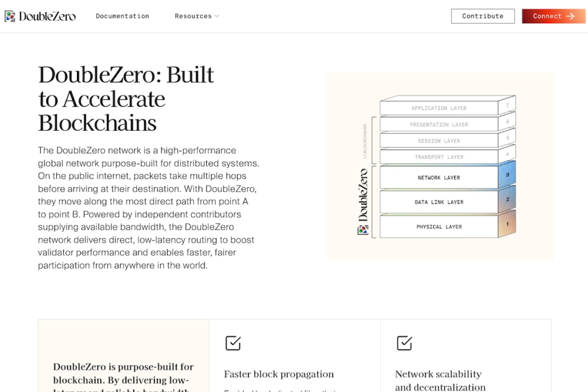
Task: Click the orange gradient number 1 tile
Action: tap(507, 223)
